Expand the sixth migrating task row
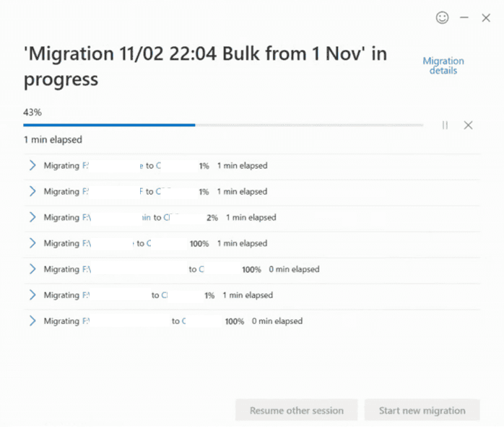 point(32,295)
